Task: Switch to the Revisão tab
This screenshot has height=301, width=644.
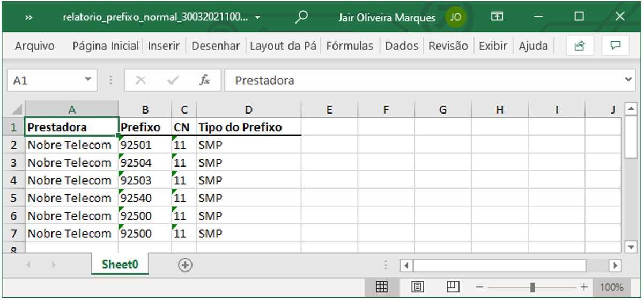Action: pyautogui.click(x=448, y=46)
